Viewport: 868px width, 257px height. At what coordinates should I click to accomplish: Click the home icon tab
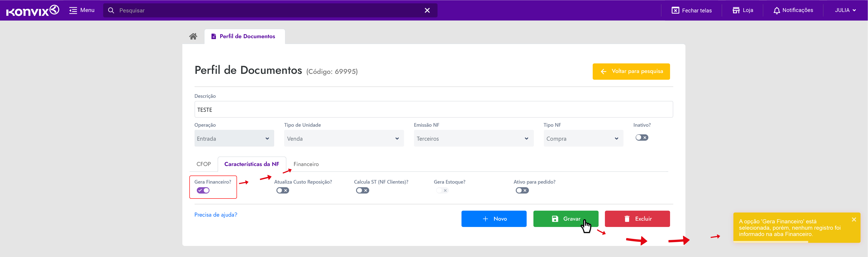[x=193, y=36]
